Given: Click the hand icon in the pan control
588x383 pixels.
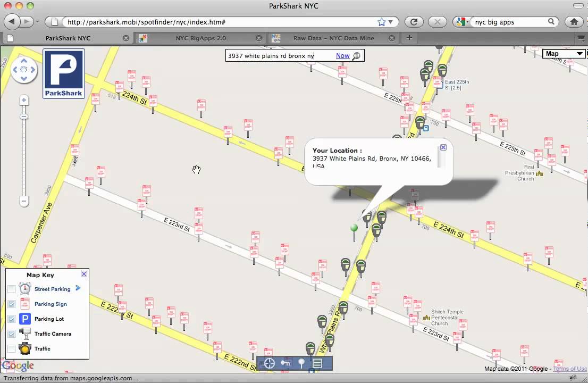Looking at the screenshot, I should pos(23,69).
